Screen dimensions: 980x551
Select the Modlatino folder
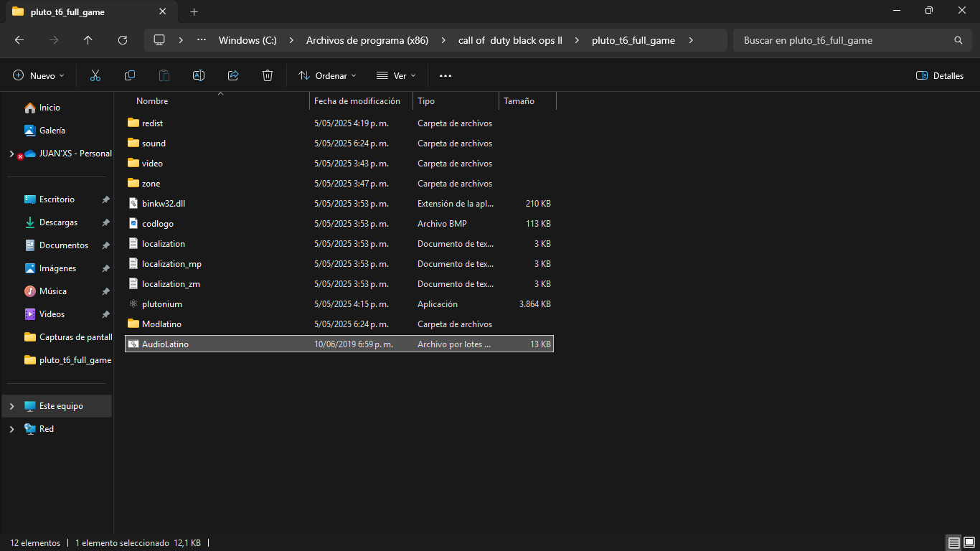click(339, 324)
